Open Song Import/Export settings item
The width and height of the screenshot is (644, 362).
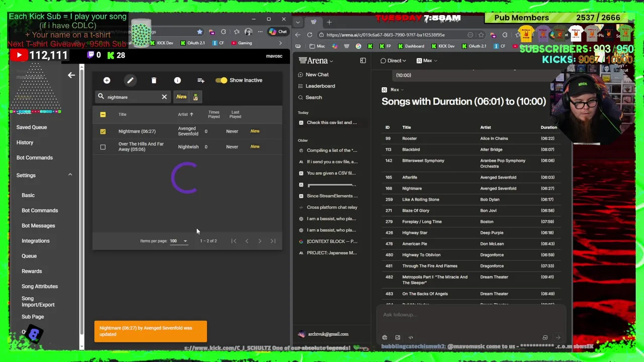click(38, 302)
